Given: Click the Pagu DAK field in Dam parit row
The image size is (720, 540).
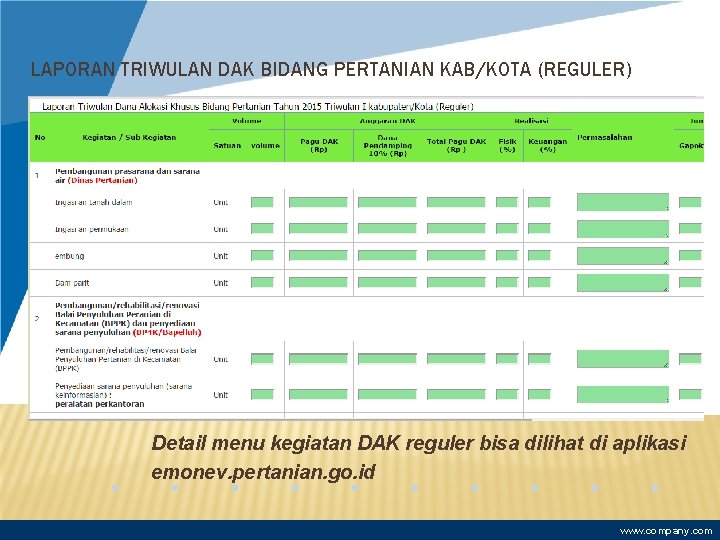Looking at the screenshot, I should point(318,282).
